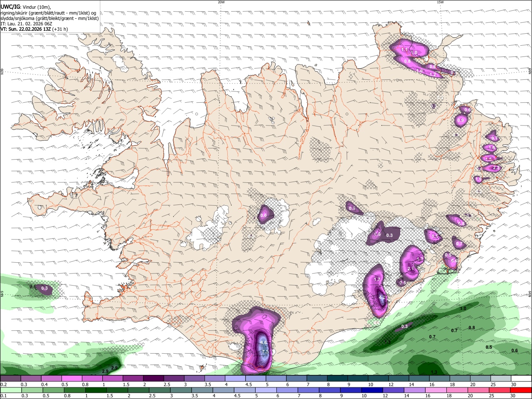Pick light periwinkle snow swatch between 4 and 4.5
The image size is (532, 399).
tap(234, 379)
